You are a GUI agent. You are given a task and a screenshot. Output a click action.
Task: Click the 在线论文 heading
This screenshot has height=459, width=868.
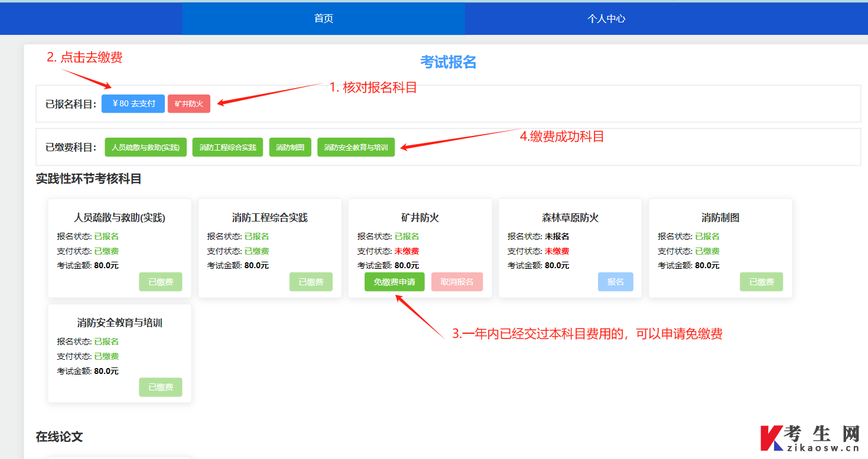59,437
